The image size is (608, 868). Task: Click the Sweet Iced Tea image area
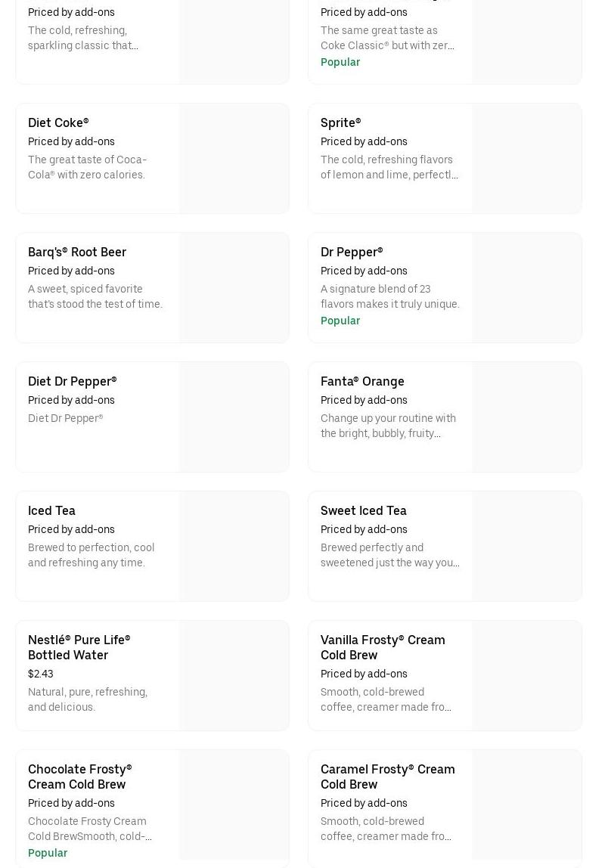pos(527,547)
